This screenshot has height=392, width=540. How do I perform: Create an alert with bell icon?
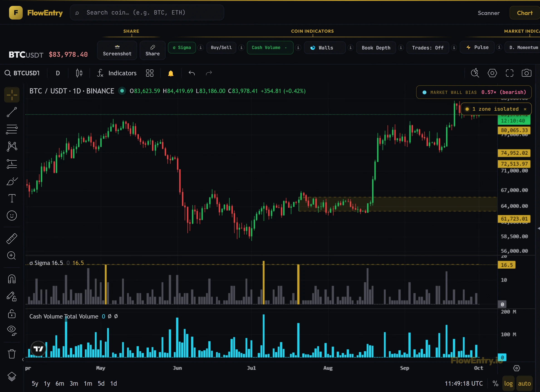pos(171,73)
